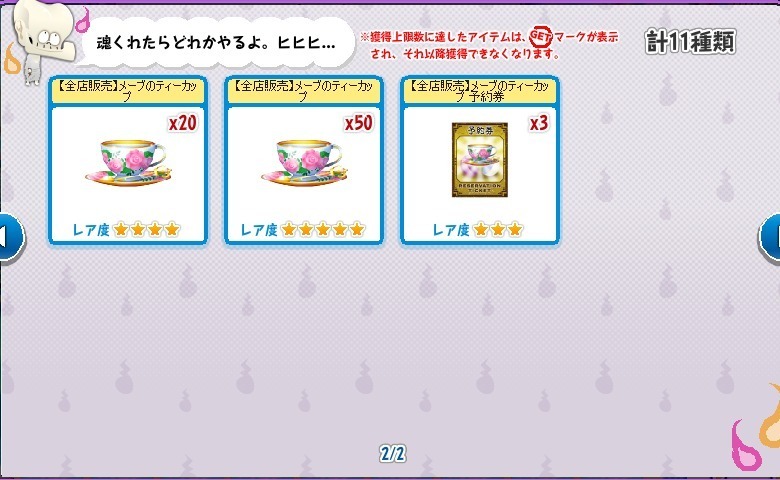This screenshot has width=780, height=480.
Task: Click the right arrow navigation button
Action: click(769, 238)
